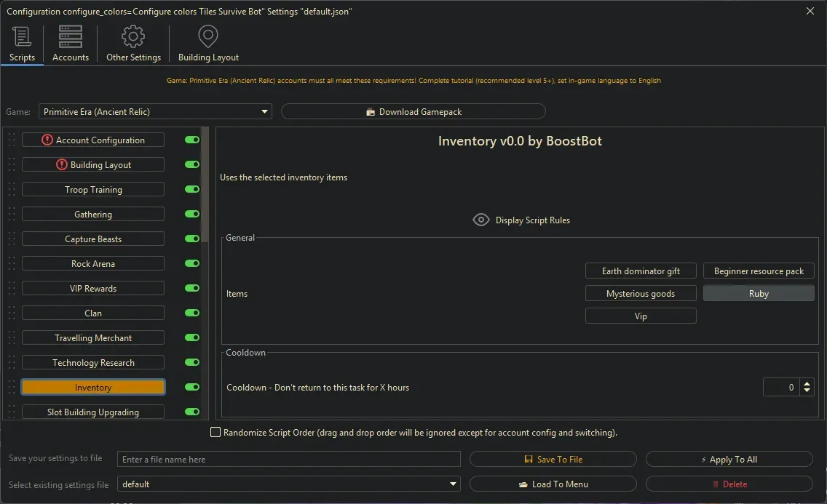Disable the Troop Training toggle

point(191,189)
